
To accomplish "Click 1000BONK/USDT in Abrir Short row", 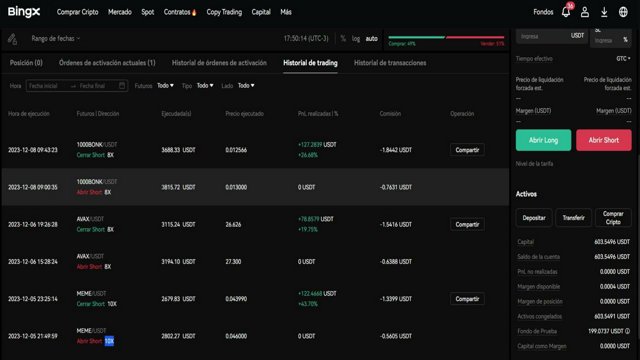I will 97,182.
